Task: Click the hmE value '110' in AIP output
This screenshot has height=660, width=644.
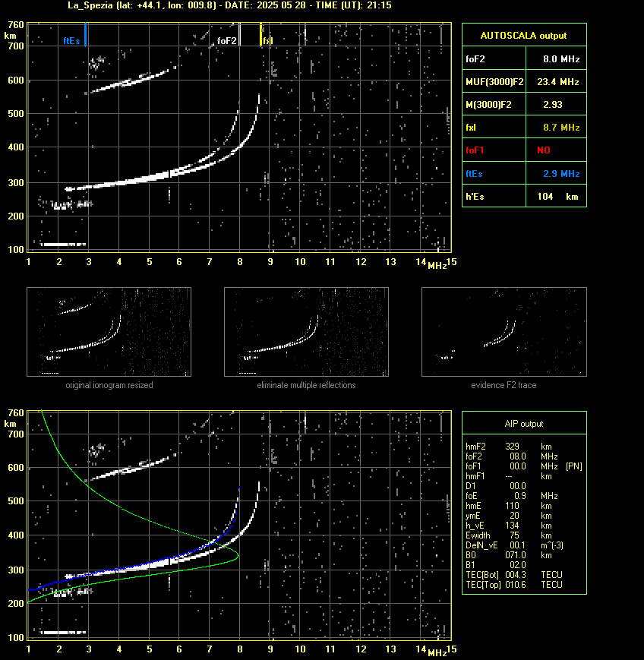Action: point(512,506)
